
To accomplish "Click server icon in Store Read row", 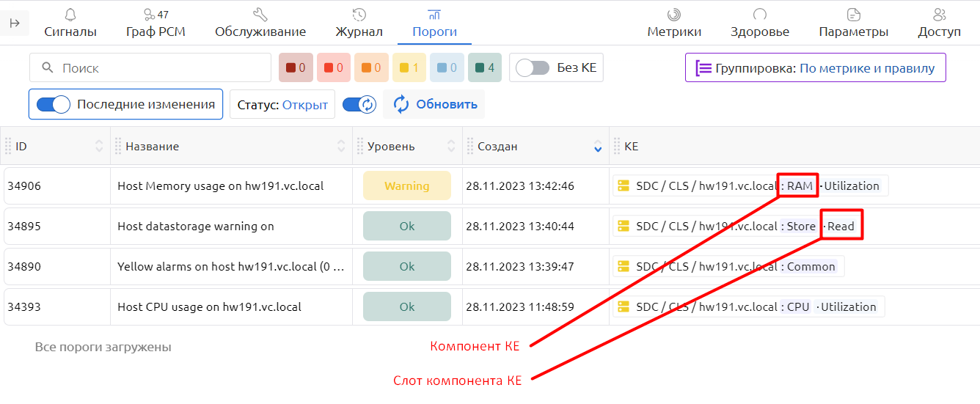I will (x=624, y=227).
